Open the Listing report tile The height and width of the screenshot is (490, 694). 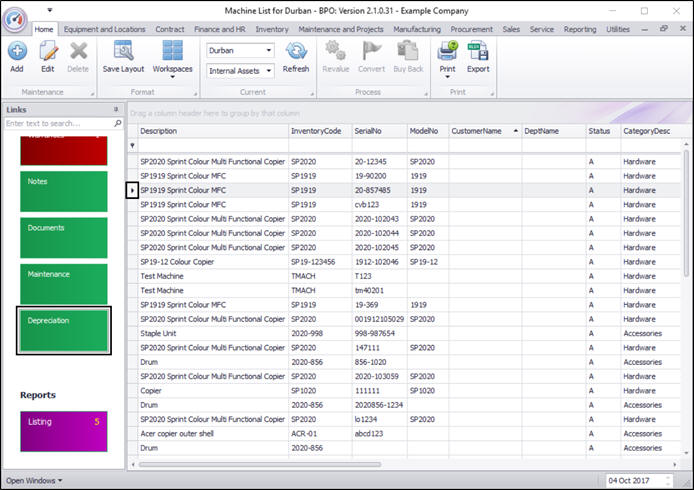tap(63, 431)
